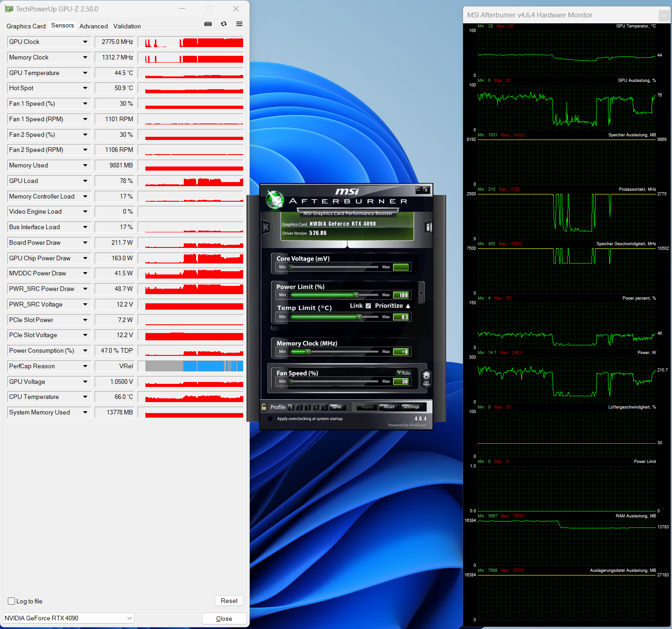Save the current Afterburner profile
Viewport: 672px width, 629px height.
tap(337, 407)
